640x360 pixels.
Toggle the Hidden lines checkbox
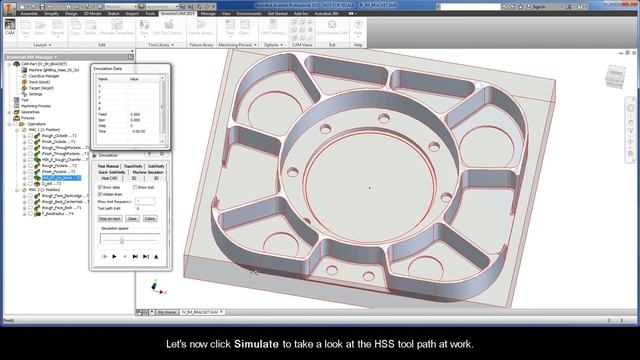pos(100,194)
